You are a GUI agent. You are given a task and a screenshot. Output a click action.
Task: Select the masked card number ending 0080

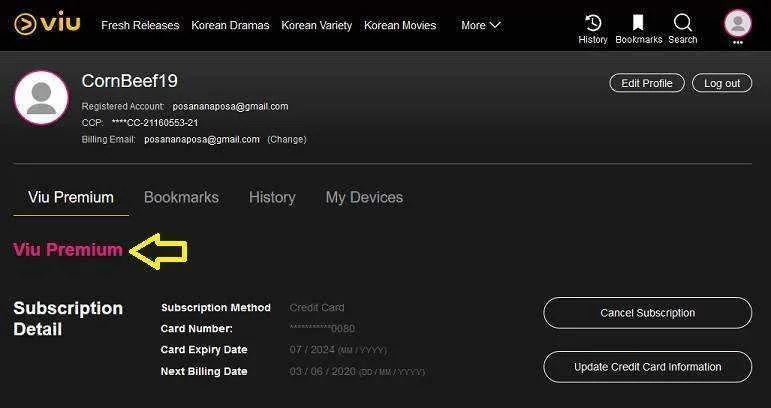click(x=322, y=328)
